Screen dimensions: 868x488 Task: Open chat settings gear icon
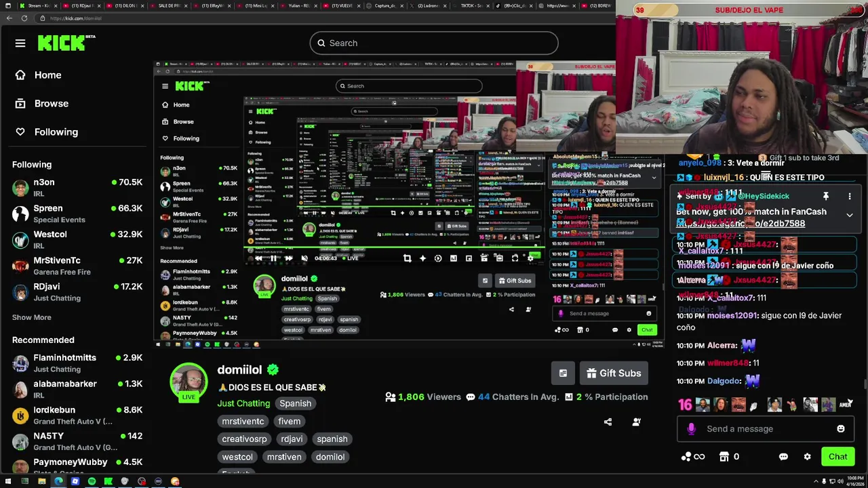coord(807,457)
